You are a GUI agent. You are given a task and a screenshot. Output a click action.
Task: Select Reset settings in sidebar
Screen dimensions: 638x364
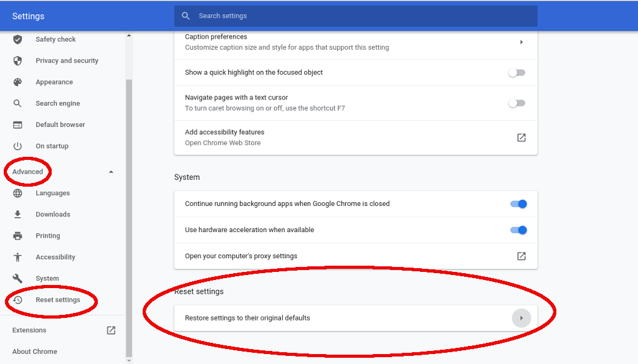click(58, 300)
